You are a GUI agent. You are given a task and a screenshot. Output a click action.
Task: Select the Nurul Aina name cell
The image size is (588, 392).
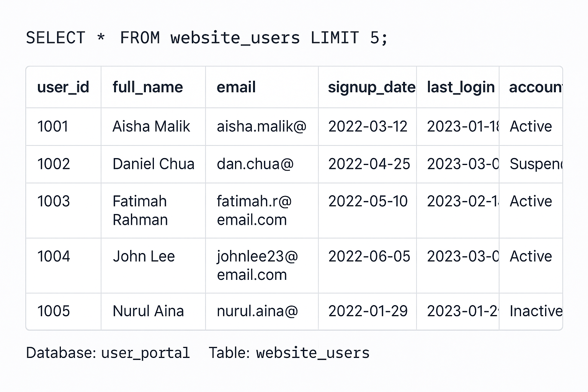(148, 311)
